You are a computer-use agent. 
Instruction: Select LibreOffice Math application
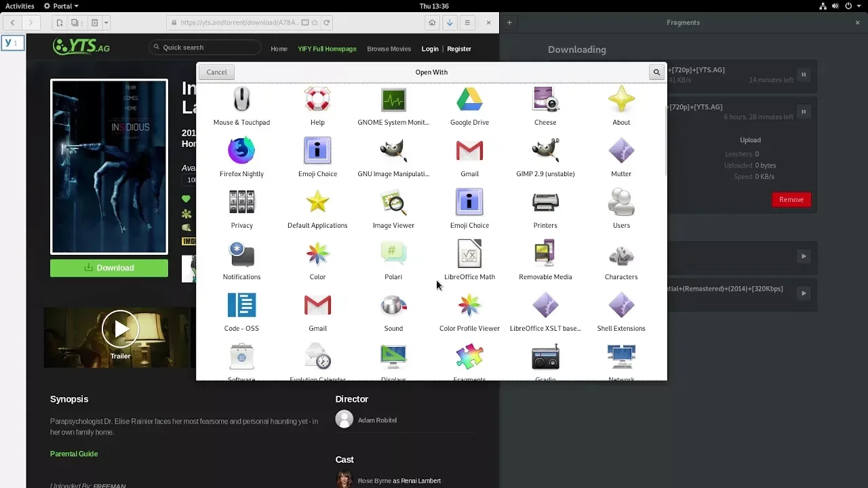469,255
